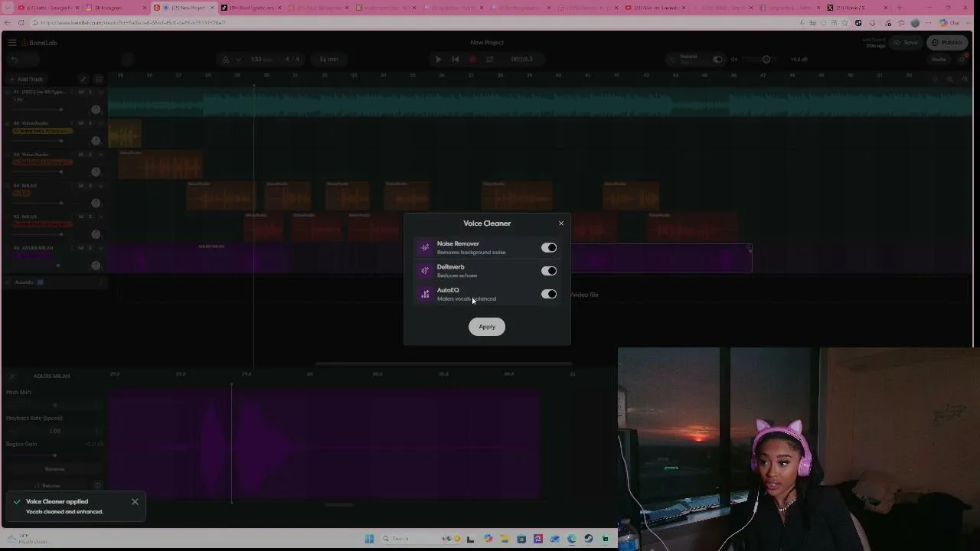Expand track 02 options chevron

tap(100, 123)
